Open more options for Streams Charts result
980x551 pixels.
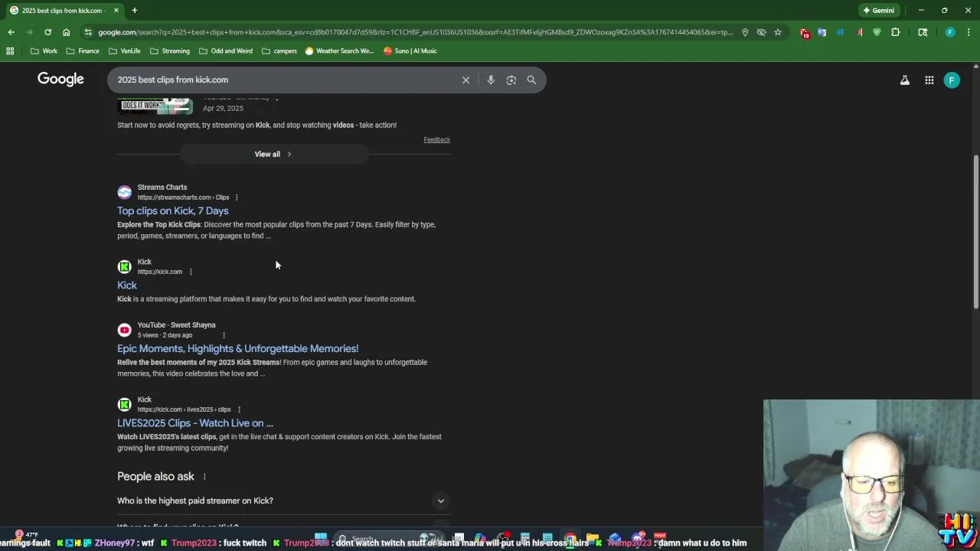point(237,197)
